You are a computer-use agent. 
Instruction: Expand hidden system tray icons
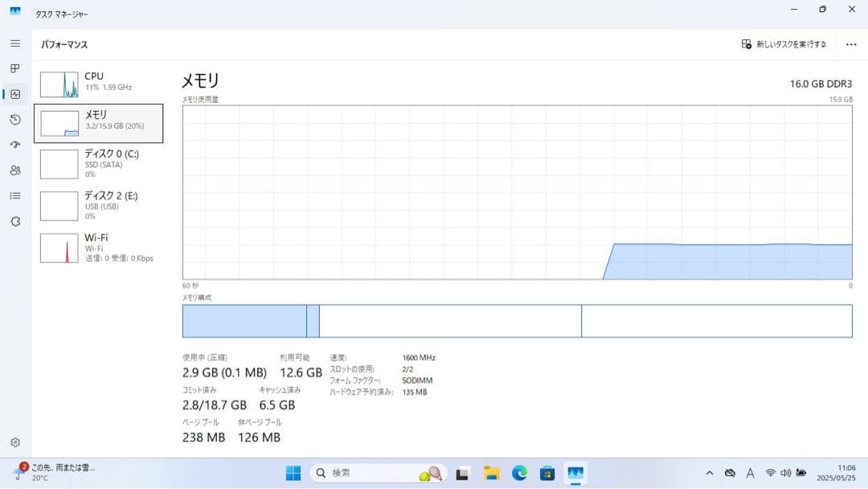point(710,473)
